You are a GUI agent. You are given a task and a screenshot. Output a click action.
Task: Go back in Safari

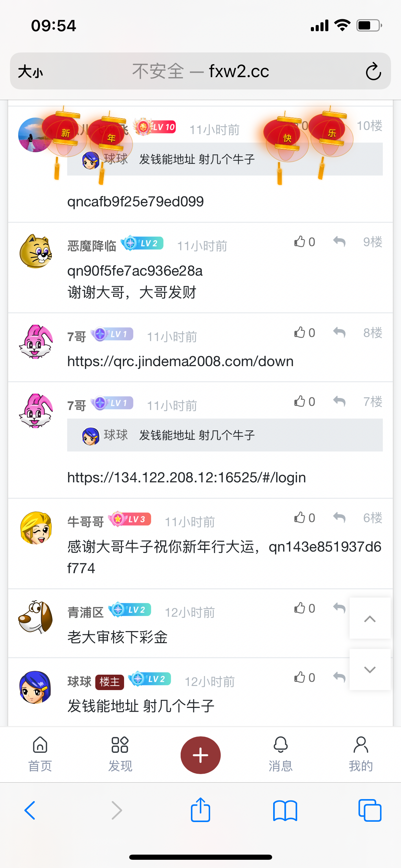coord(30,810)
